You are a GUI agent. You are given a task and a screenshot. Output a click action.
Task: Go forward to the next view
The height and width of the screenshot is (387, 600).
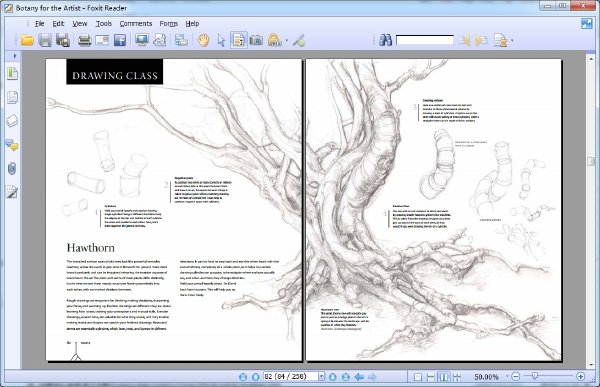coord(372,377)
